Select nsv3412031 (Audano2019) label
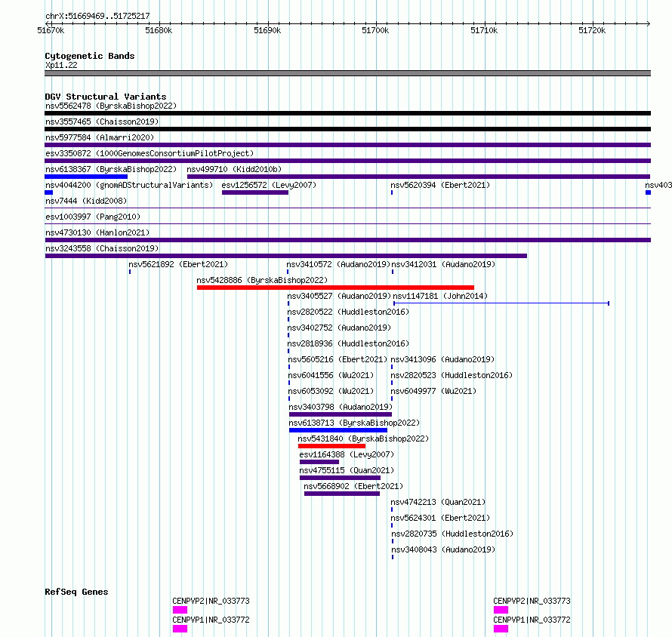Viewport: 672px width, 637px height. pos(443,264)
